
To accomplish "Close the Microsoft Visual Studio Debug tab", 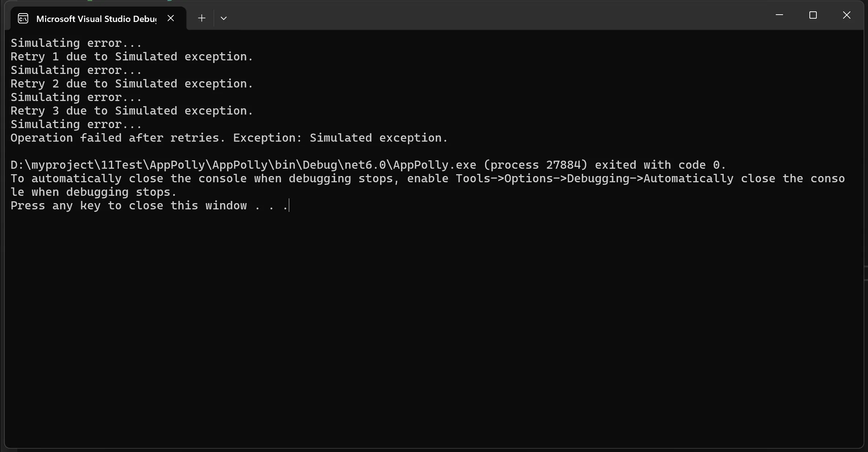I will tap(171, 18).
